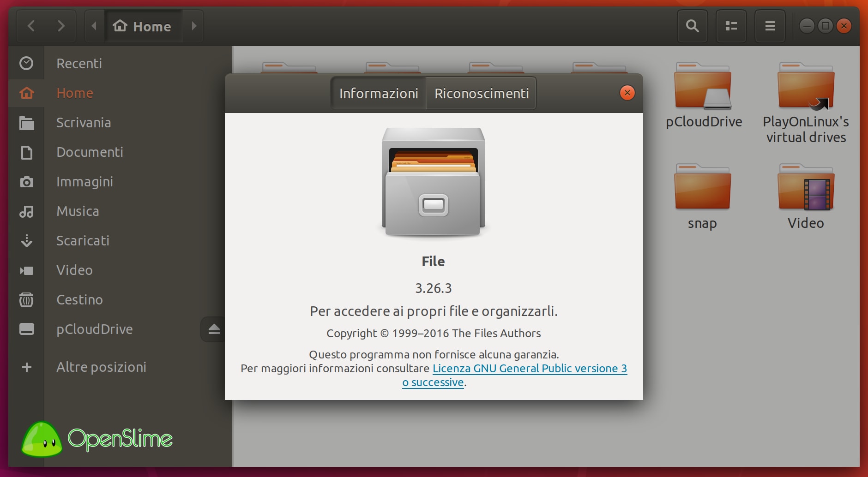This screenshot has height=477, width=868.
Task: Select the Video folder icon
Action: 806,189
